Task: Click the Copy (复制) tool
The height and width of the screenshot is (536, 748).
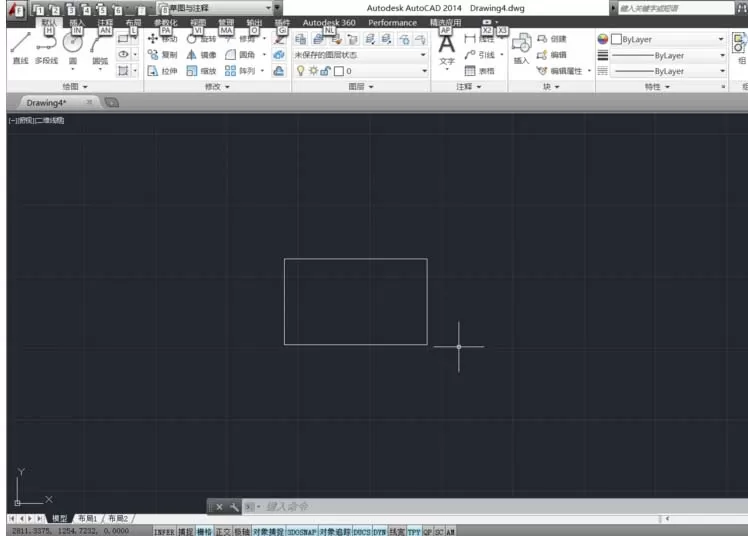Action: pyautogui.click(x=163, y=55)
